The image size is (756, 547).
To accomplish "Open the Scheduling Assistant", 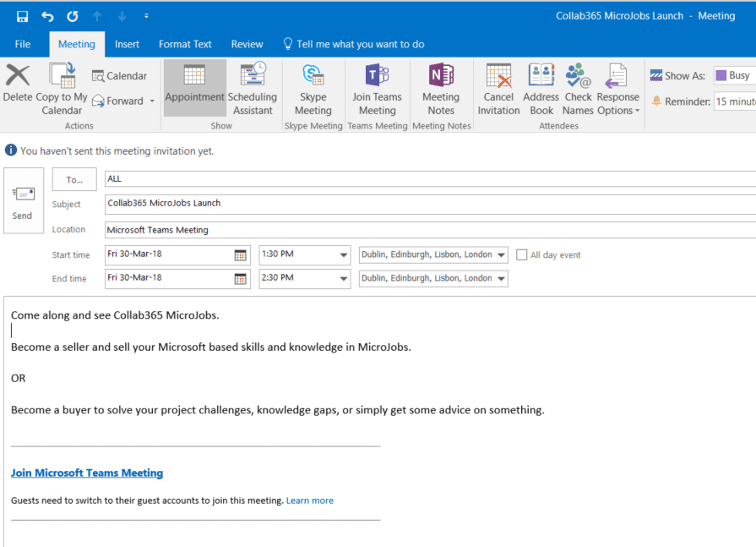I will 253,77.
